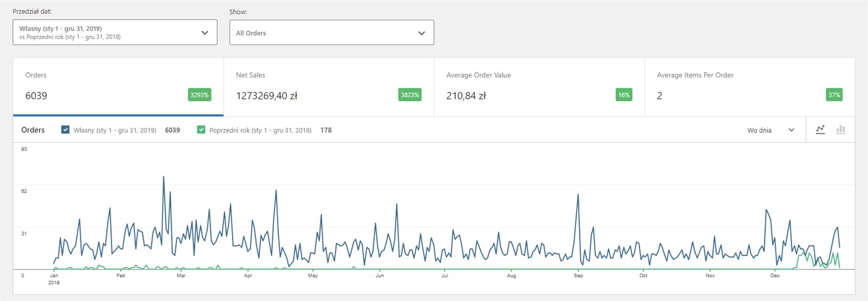This screenshot has height=301, width=868.
Task: Select the Net Sales summary tab
Action: [328, 87]
